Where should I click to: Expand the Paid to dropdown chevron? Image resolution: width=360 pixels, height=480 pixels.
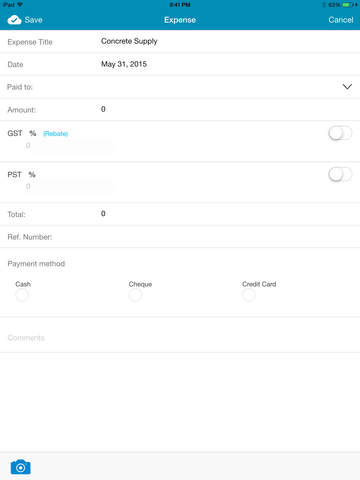(x=347, y=87)
